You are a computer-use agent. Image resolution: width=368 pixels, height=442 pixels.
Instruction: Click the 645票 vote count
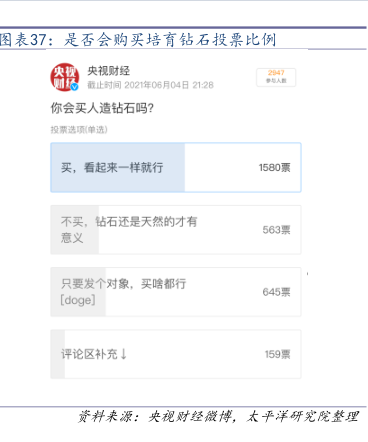click(x=276, y=292)
